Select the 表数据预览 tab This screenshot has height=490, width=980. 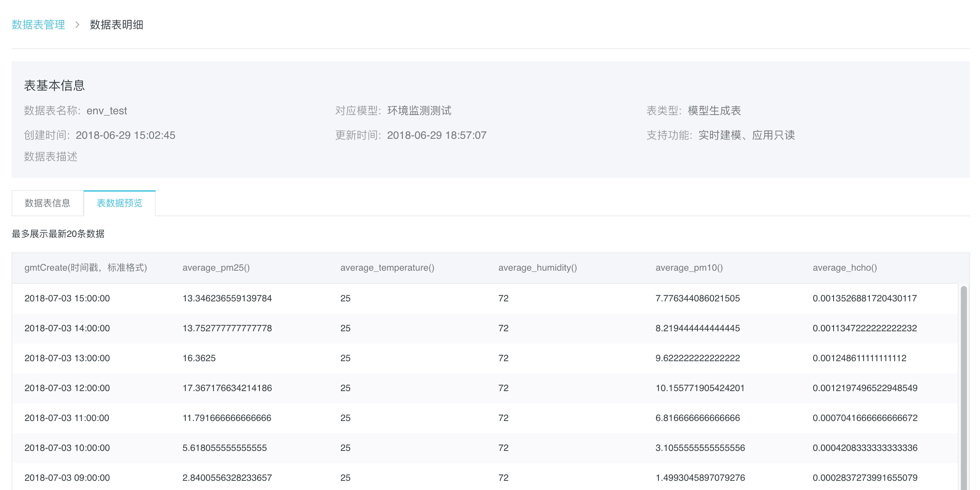pyautogui.click(x=119, y=203)
